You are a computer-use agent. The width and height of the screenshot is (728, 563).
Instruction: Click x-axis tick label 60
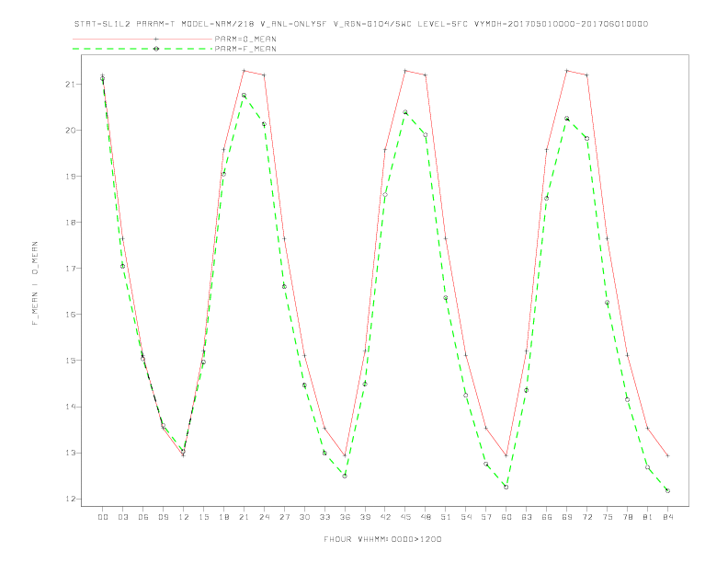coord(506,517)
